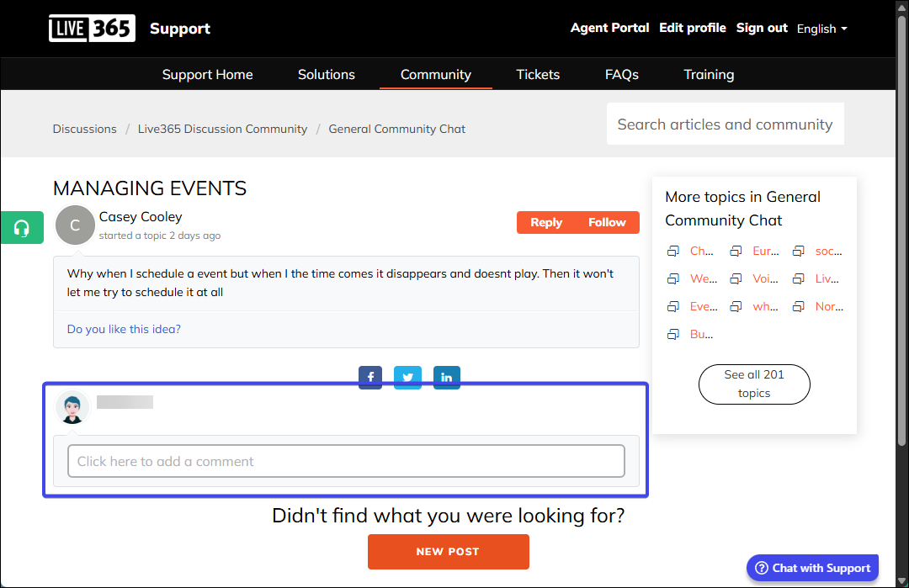Open the Solutions tab
The image size is (909, 588).
327,74
